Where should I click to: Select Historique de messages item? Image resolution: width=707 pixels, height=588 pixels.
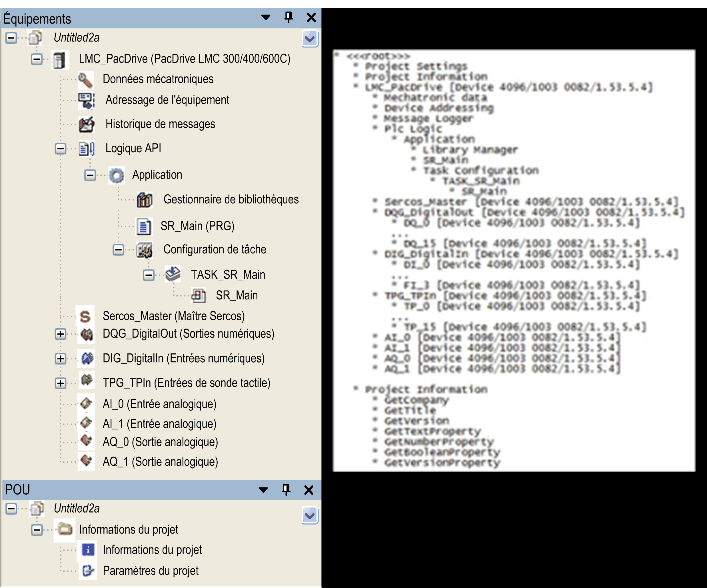pyautogui.click(x=160, y=124)
